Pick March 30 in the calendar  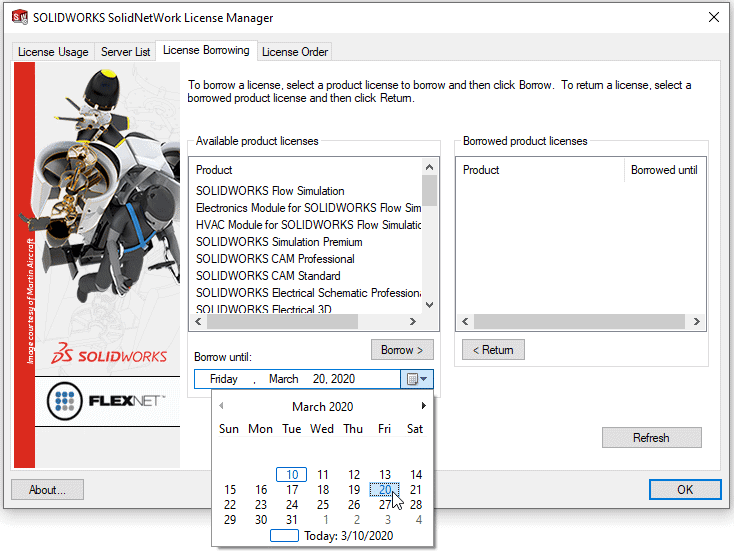point(261,520)
